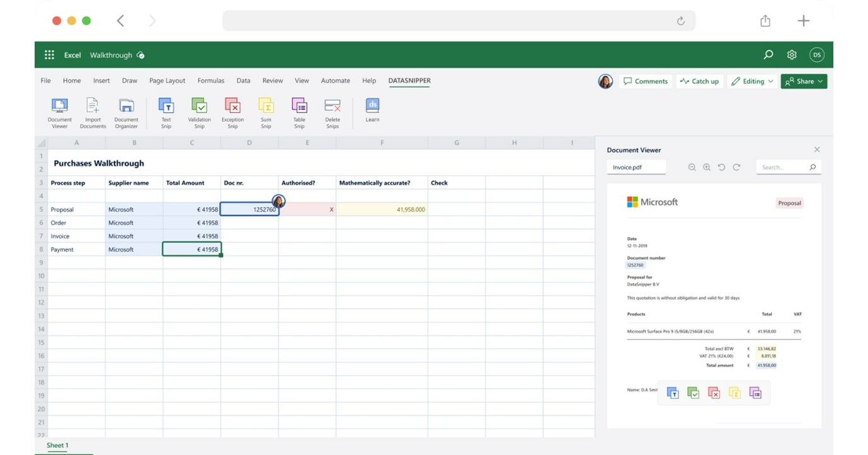
Task: Expand the Editing mode dropdown
Action: tap(752, 81)
